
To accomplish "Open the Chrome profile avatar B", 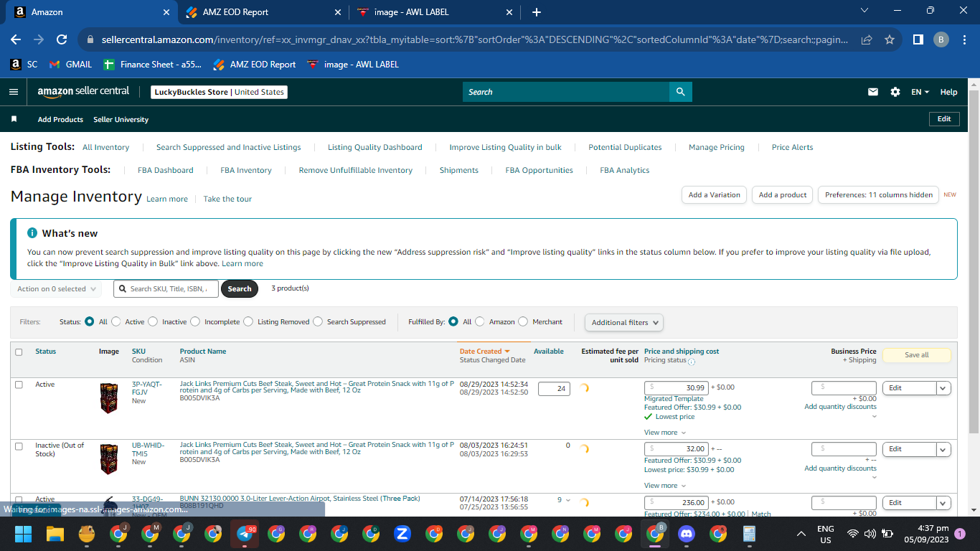I will pyautogui.click(x=941, y=39).
